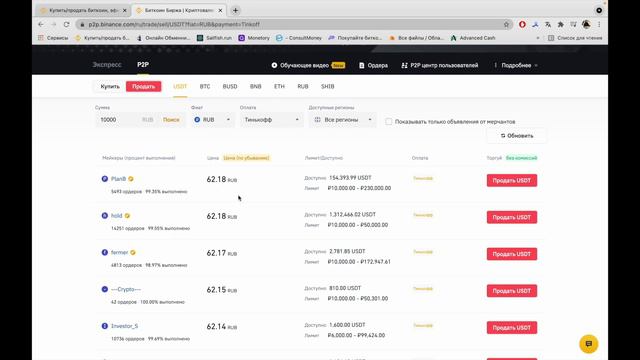Reload the Binance P2P page

pyautogui.click(x=66, y=24)
